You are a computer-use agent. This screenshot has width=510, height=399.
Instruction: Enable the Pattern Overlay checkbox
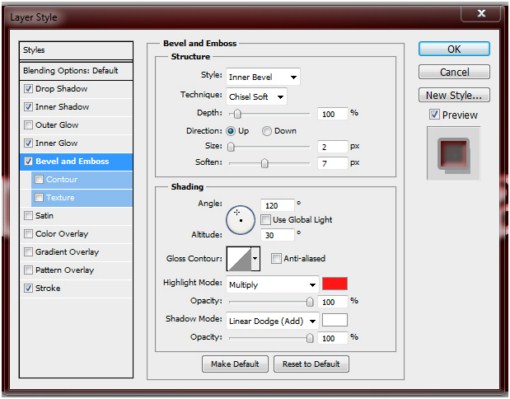[28, 270]
